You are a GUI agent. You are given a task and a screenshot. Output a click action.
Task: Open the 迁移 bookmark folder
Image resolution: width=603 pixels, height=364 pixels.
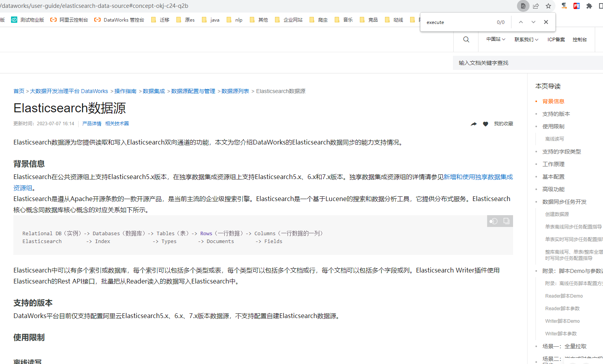pos(160,20)
